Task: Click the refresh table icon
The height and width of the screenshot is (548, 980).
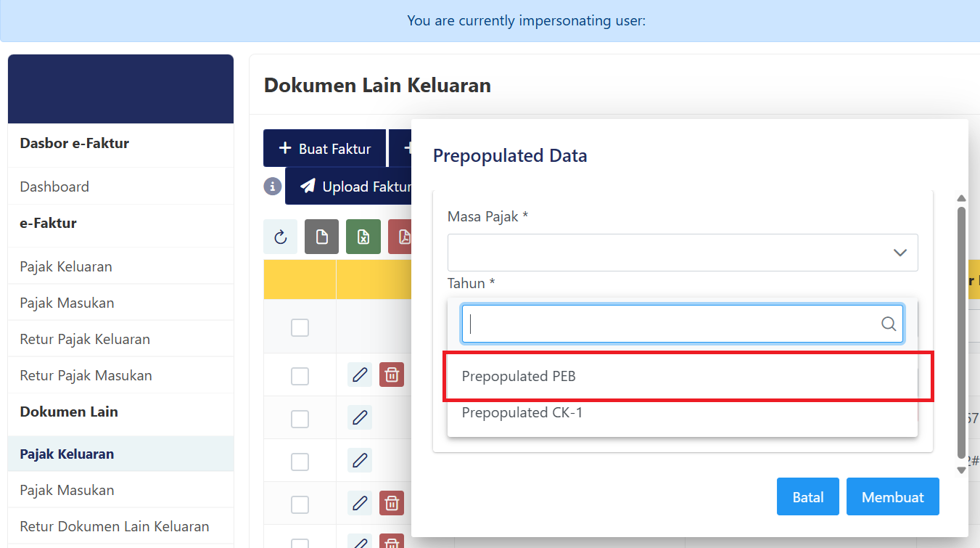Action: pyautogui.click(x=281, y=237)
